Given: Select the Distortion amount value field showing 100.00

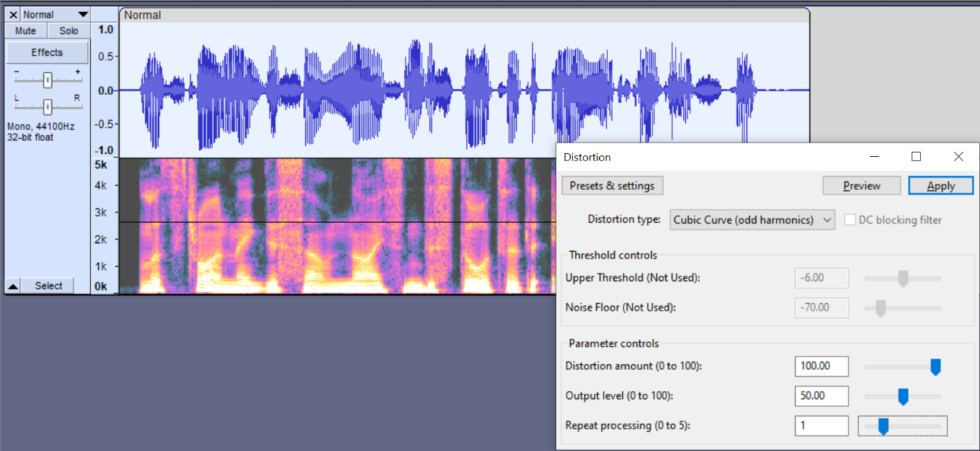Looking at the screenshot, I should tap(821, 366).
